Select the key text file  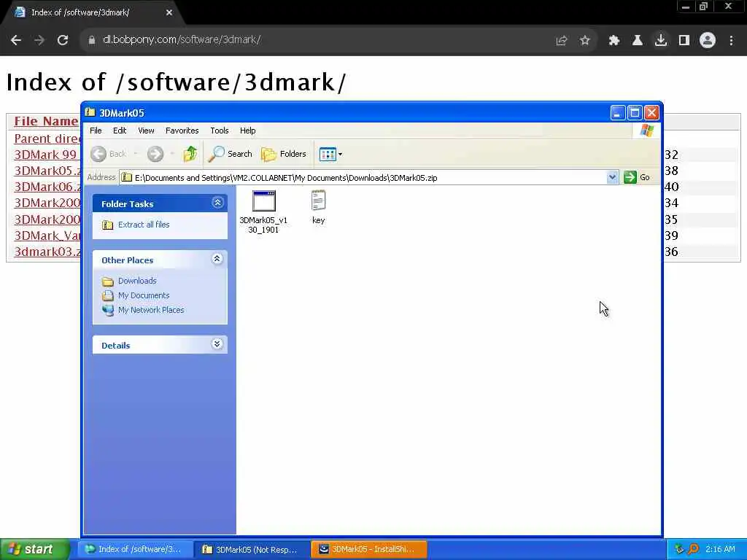click(318, 207)
